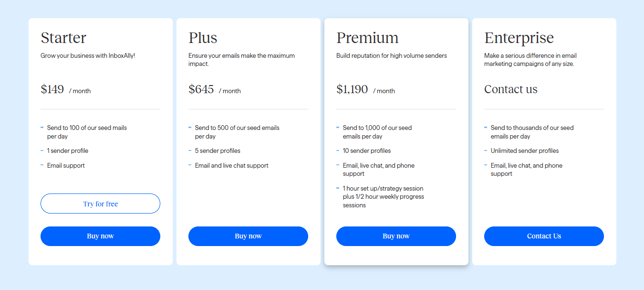This screenshot has height=290, width=644.
Task: Click the bullet beside Unlimited sender profiles
Action: click(x=486, y=150)
